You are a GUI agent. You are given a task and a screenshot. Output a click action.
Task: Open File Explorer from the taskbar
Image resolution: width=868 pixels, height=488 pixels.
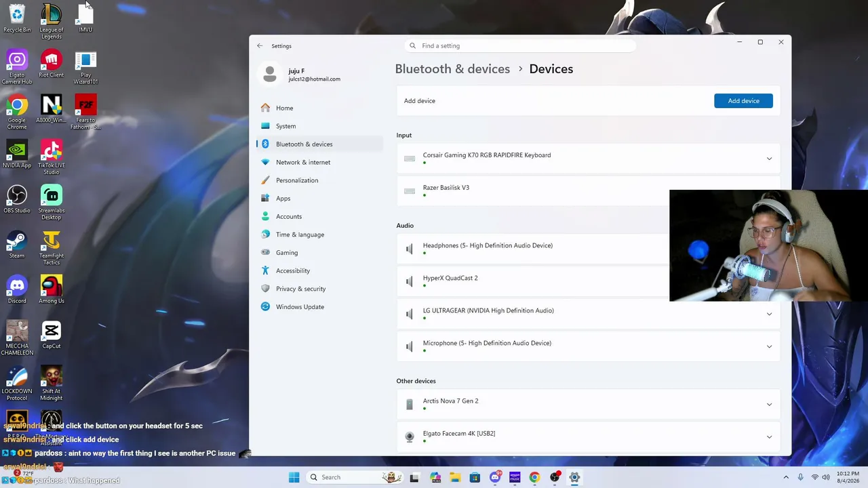point(455,477)
